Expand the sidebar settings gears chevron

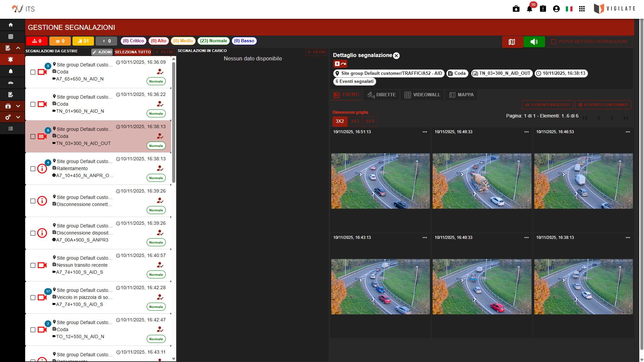[18, 117]
